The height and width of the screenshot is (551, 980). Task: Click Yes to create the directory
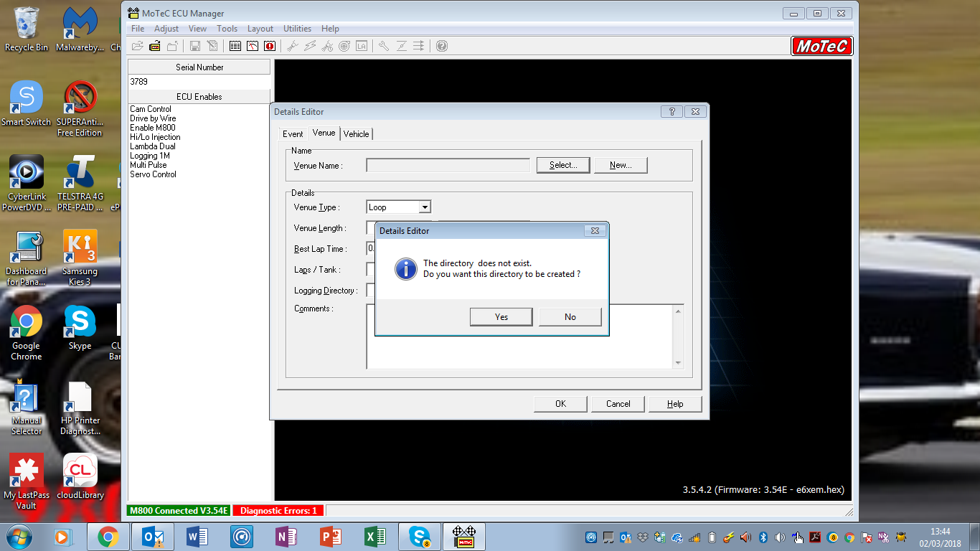point(501,317)
